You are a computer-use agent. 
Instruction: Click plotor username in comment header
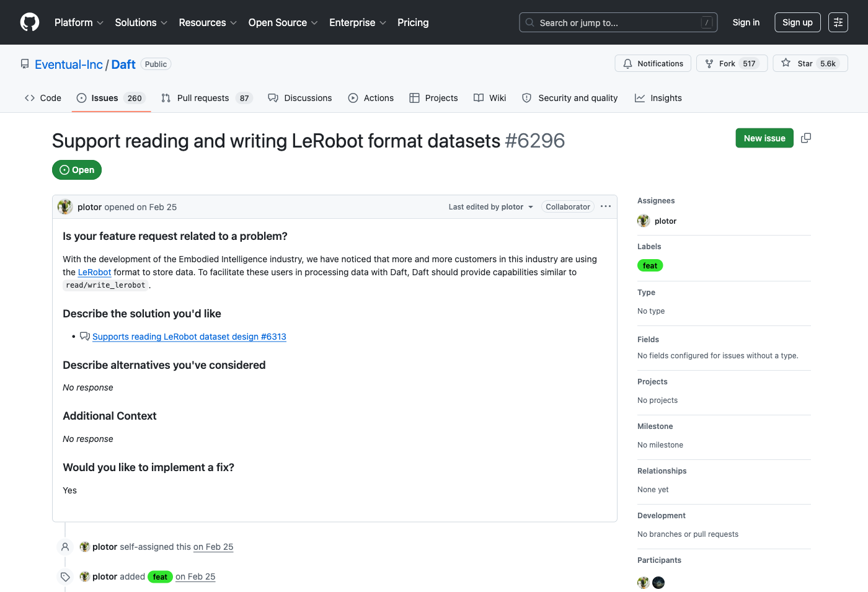[x=89, y=207]
